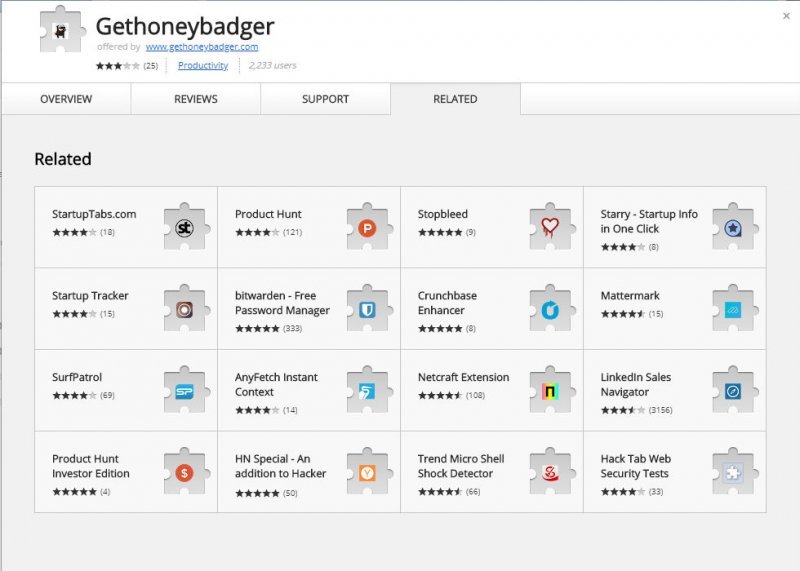Open the Reviews tab

[196, 99]
